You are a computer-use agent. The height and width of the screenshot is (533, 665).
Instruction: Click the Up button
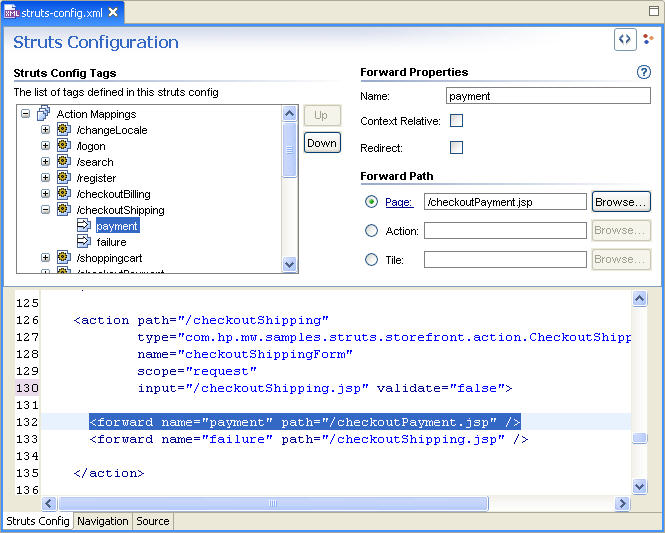tap(322, 115)
